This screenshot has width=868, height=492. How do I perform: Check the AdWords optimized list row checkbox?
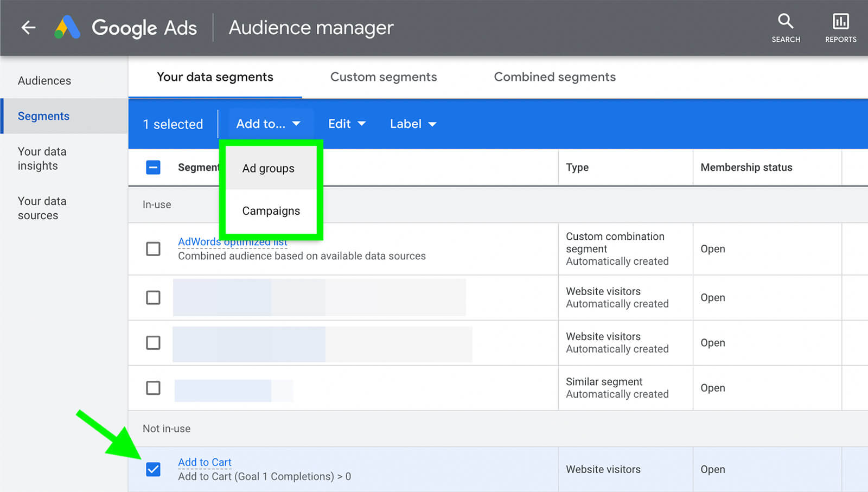(x=154, y=249)
